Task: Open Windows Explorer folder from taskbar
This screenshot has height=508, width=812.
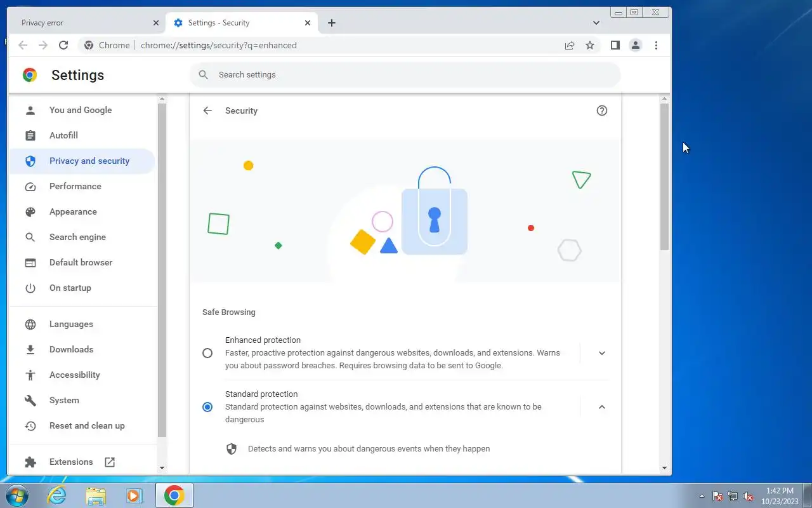Action: pos(96,495)
